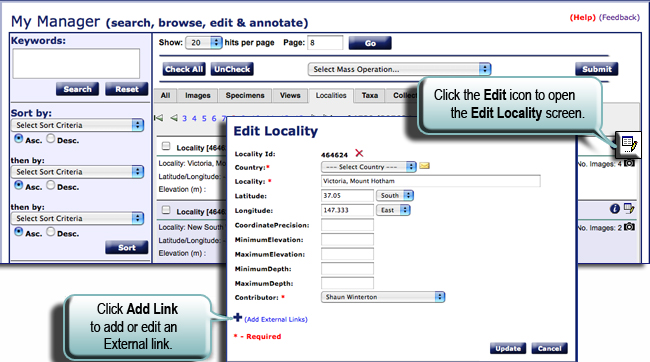Click the MinimumDepth input field
This screenshot has width=650, height=362.
(347, 268)
